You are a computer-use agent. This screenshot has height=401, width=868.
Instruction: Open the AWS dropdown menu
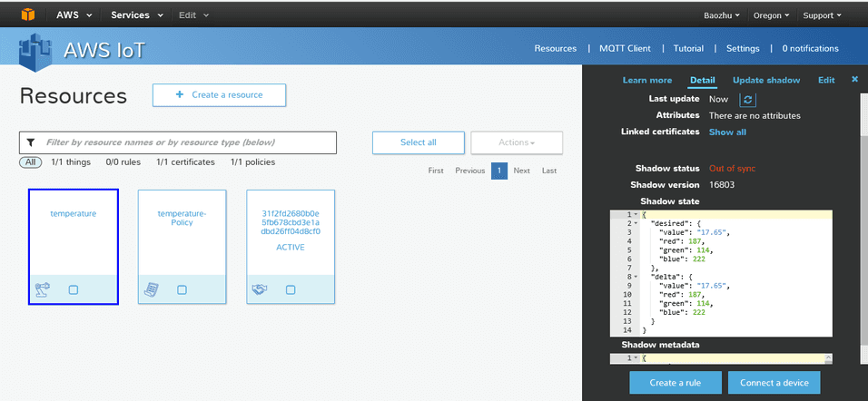pos(74,15)
